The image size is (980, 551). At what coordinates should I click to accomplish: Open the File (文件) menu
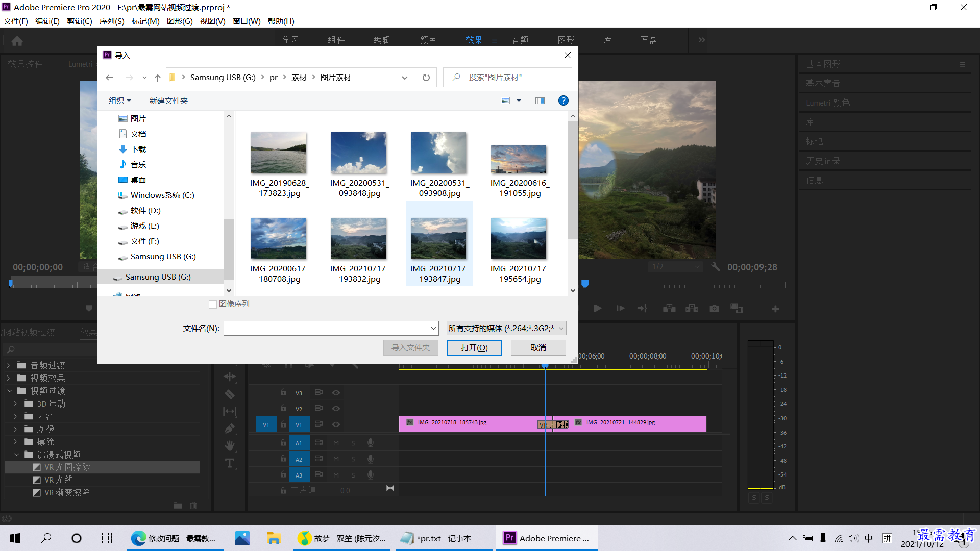point(15,21)
